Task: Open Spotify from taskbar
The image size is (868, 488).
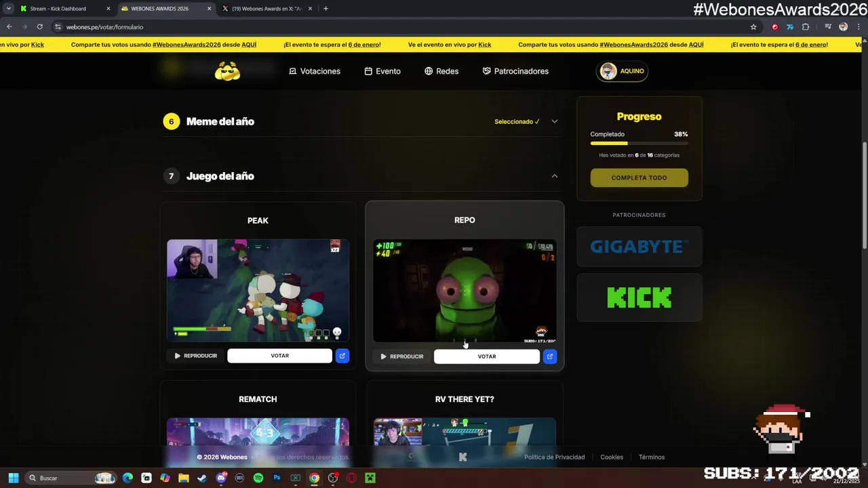Action: point(258,478)
